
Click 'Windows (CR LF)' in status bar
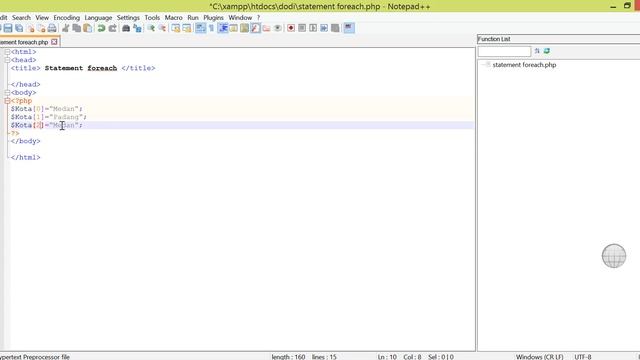(539, 357)
